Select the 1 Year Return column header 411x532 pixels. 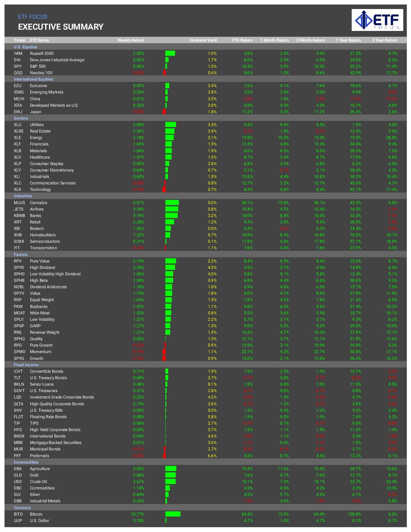click(x=348, y=40)
